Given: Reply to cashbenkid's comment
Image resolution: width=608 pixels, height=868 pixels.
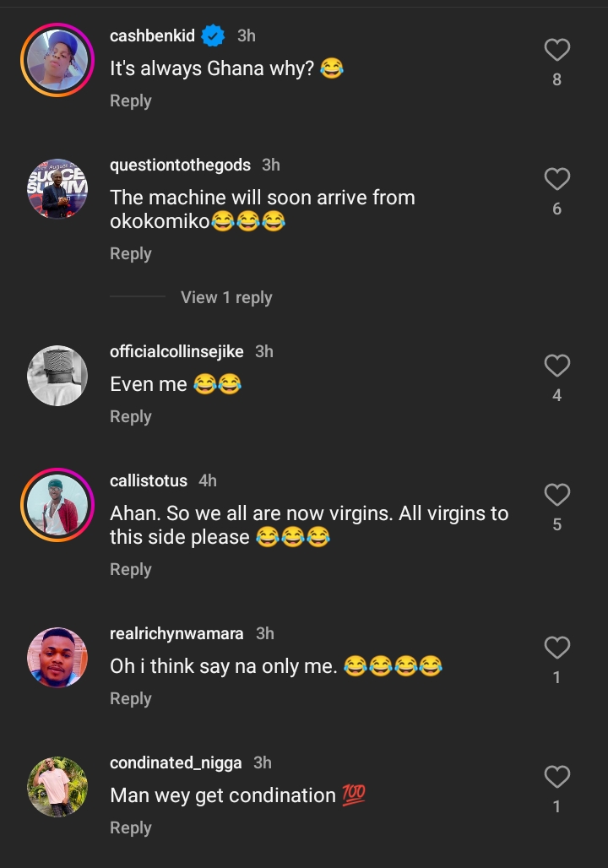Looking at the screenshot, I should coord(130,100).
